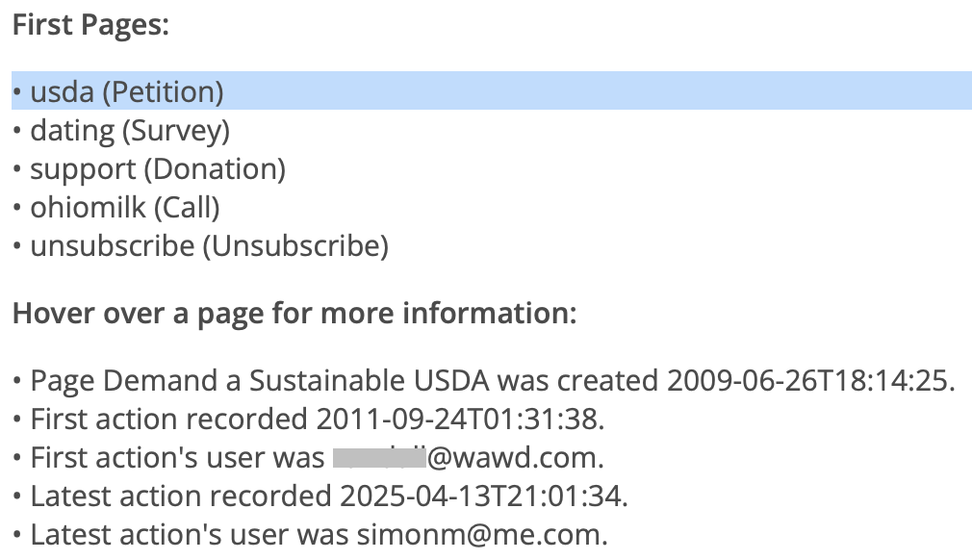Click the 'First action recorded' text

169,419
